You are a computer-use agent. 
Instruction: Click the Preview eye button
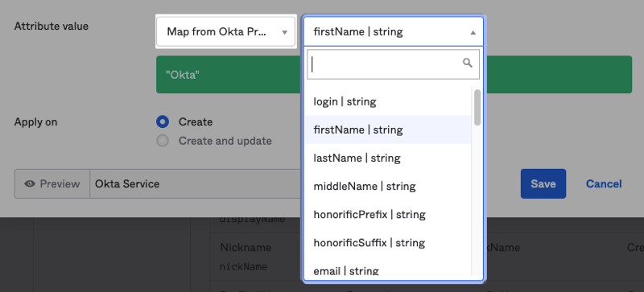pyautogui.click(x=52, y=183)
